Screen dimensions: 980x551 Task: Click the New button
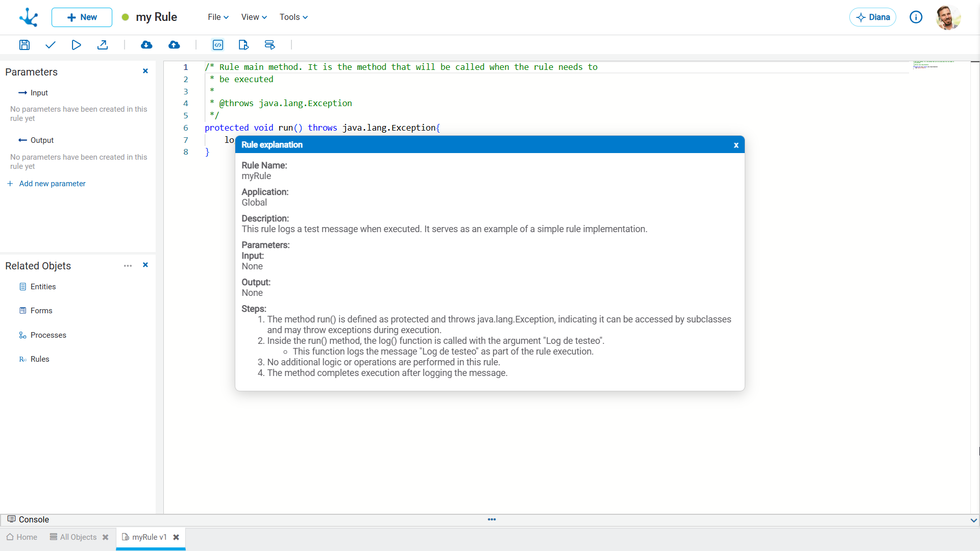click(82, 17)
